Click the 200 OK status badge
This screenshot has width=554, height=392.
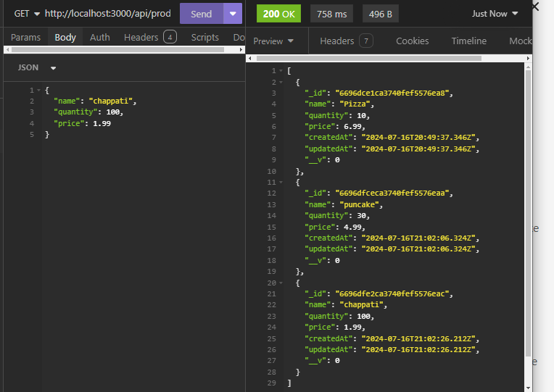[280, 14]
